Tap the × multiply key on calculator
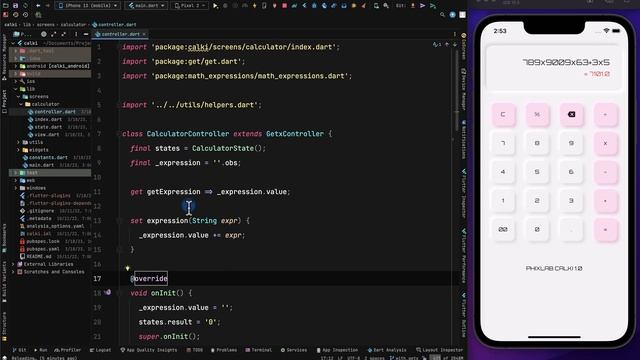 click(605, 143)
